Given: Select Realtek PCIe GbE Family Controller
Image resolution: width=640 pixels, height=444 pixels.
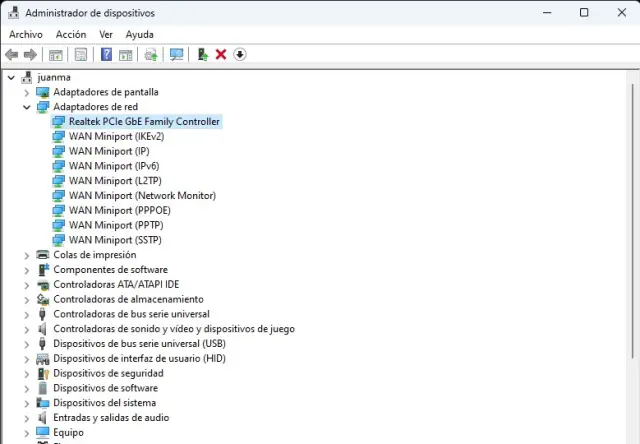Looking at the screenshot, I should click(144, 122).
